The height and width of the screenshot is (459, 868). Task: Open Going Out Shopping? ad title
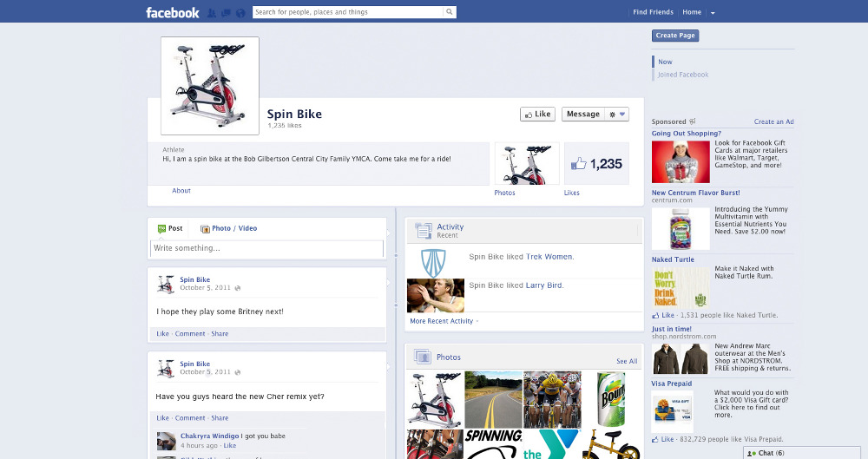[x=687, y=134]
